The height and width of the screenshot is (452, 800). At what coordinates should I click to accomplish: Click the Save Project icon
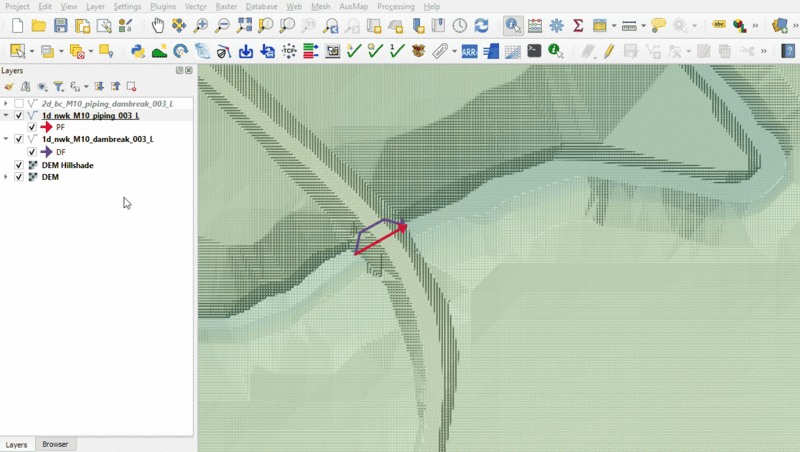coord(61,26)
